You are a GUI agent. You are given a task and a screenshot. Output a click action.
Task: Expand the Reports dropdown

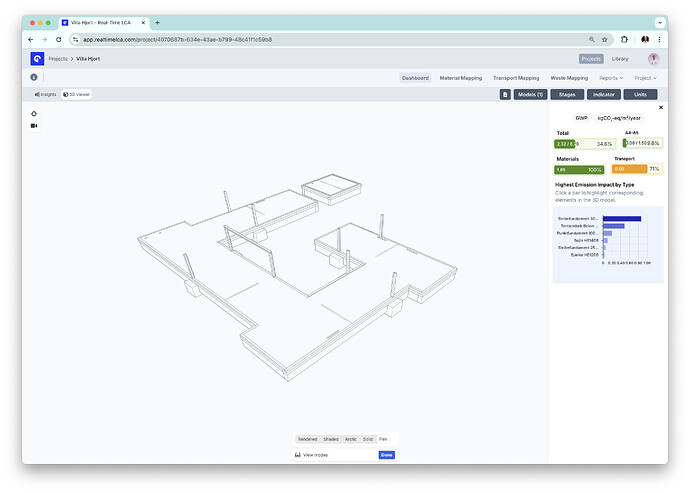click(x=611, y=78)
